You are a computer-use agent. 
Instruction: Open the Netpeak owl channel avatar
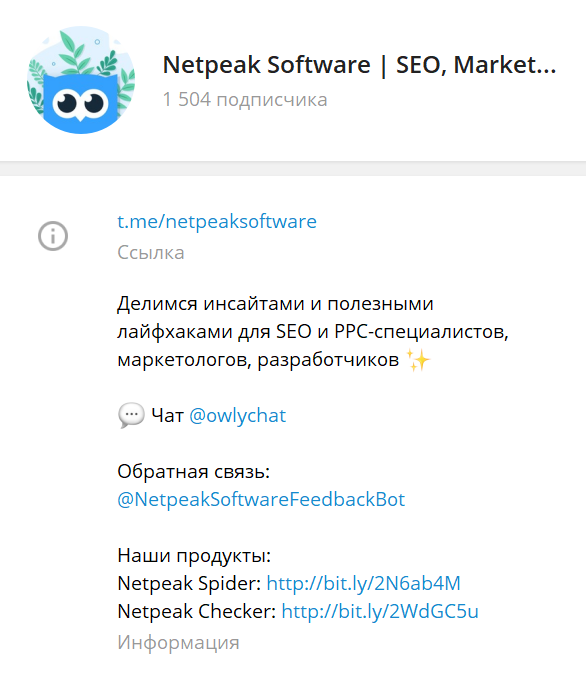pos(81,80)
